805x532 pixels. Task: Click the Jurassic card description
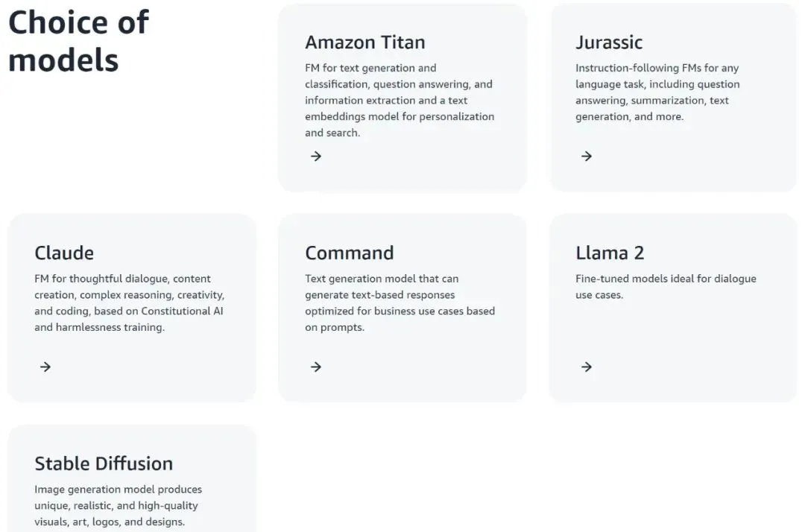[x=657, y=92]
